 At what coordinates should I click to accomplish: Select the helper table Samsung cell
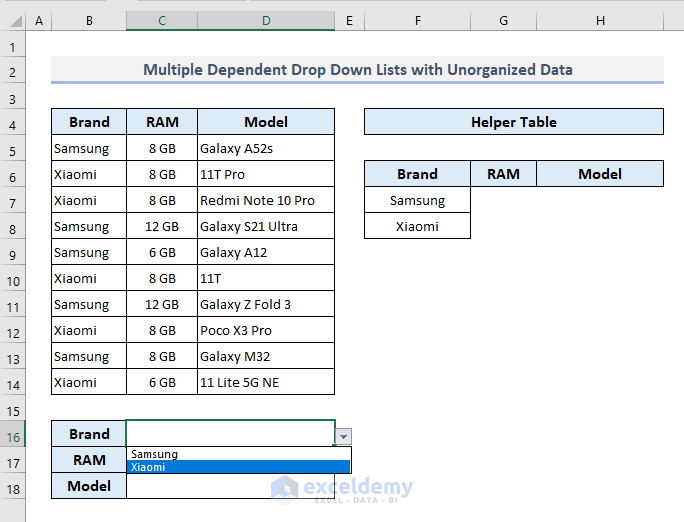[x=417, y=200]
